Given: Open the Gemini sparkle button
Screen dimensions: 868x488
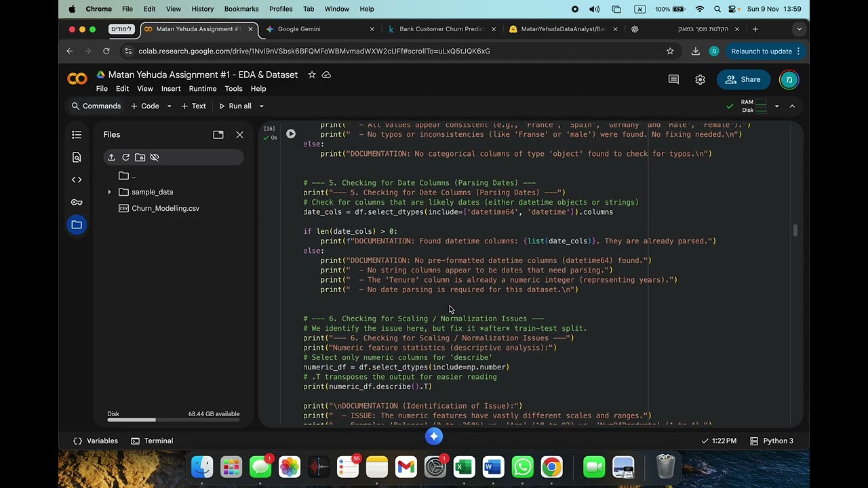Looking at the screenshot, I should (x=434, y=436).
